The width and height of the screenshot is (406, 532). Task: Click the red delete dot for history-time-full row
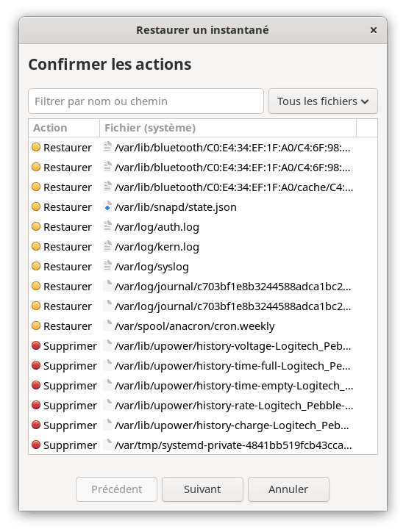36,365
